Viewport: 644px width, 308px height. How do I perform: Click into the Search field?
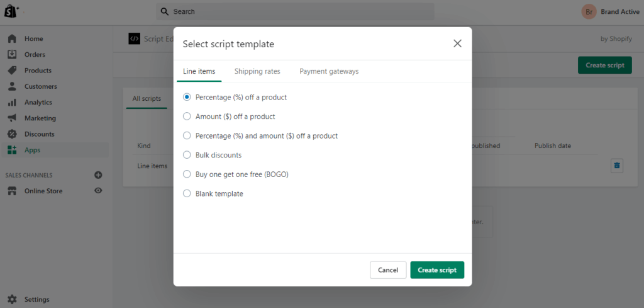pos(295,11)
